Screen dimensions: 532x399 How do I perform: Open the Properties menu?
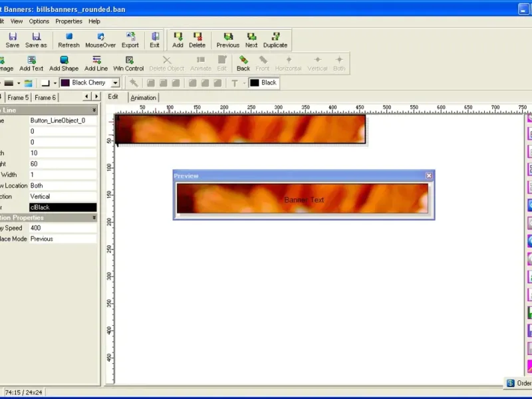69,21
